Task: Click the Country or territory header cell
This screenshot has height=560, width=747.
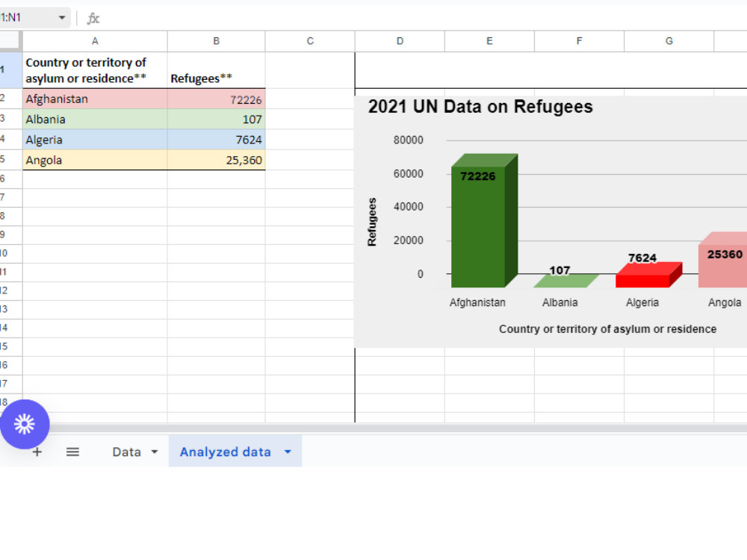Action: (95, 70)
